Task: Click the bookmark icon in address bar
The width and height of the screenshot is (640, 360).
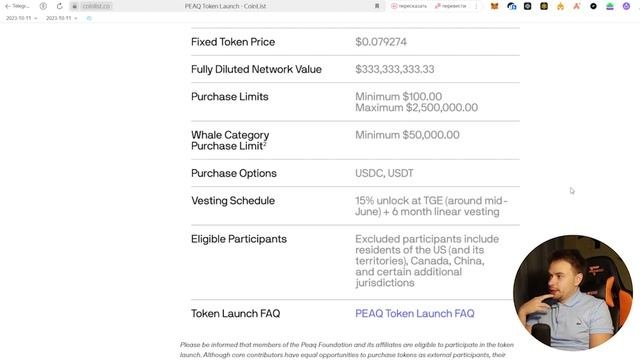Action: (377, 6)
